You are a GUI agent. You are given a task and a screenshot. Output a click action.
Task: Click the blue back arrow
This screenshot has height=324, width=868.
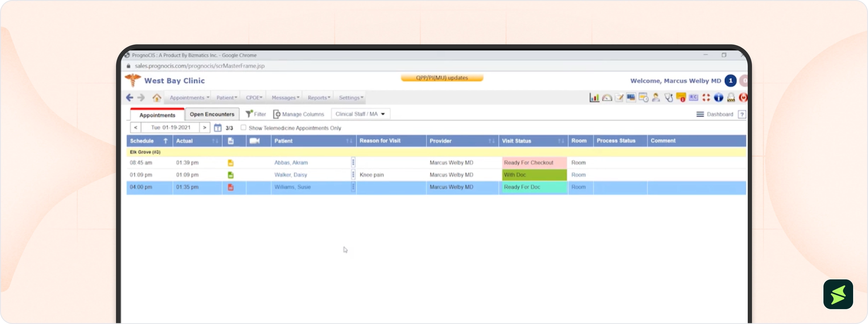pyautogui.click(x=129, y=98)
